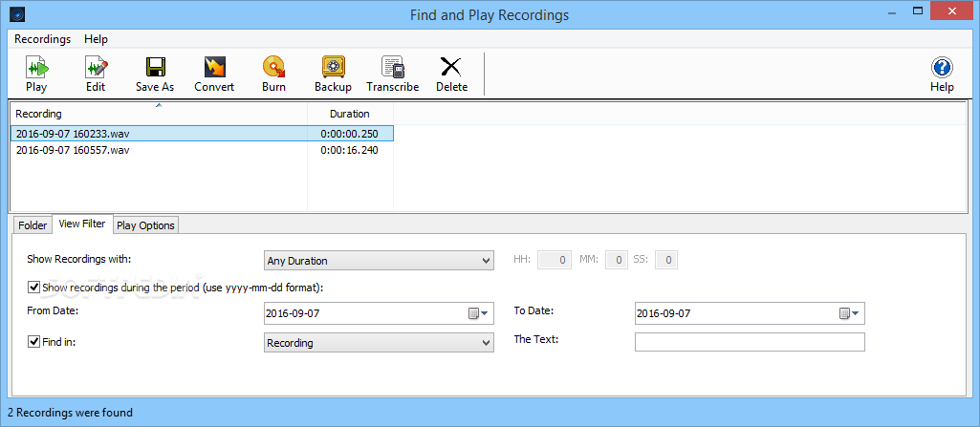
Task: Open the Find in Recording dropdown
Action: pos(379,343)
